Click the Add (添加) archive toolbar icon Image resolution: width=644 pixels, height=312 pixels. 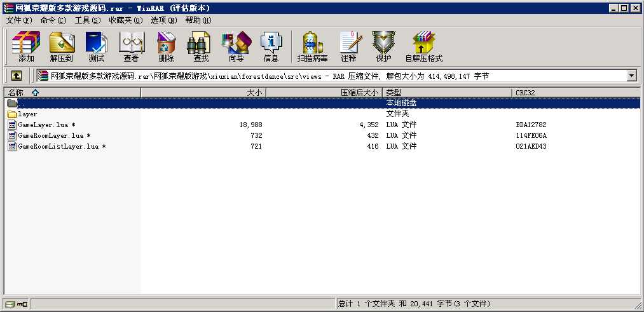pos(26,46)
